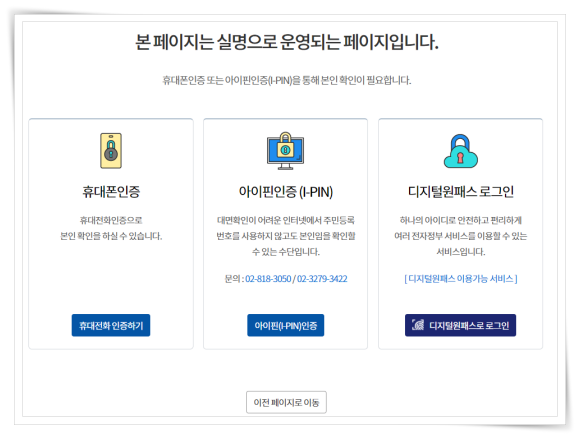Click the cloud padlock Digital Onepass icon
The height and width of the screenshot is (439, 580).
coord(461,151)
